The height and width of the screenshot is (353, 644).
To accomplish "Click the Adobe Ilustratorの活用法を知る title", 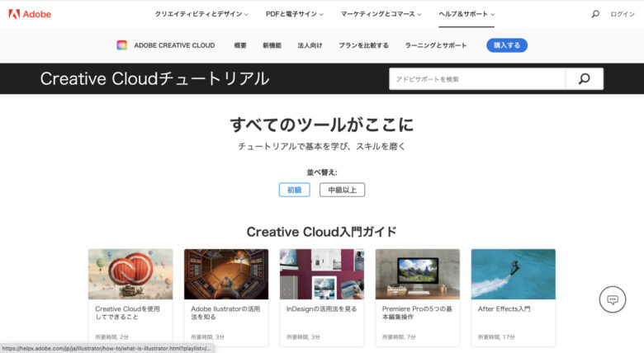I will coord(225,313).
